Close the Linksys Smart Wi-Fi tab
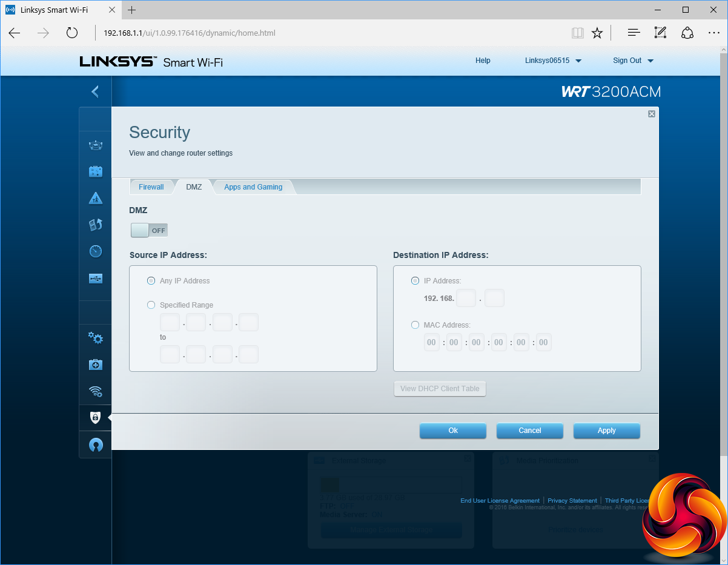728x565 pixels. (x=111, y=10)
